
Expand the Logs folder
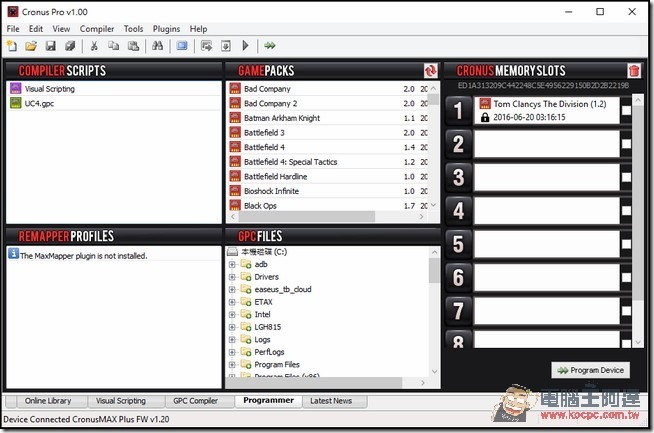click(x=232, y=340)
